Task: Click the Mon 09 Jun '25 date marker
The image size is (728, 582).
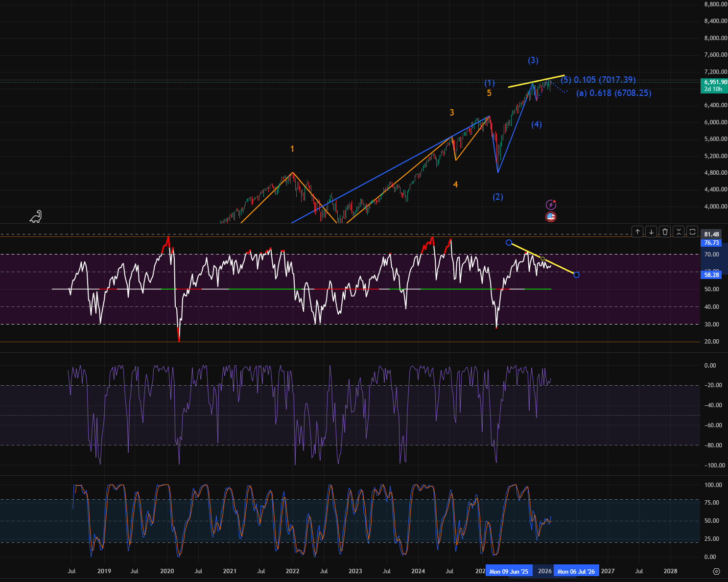Action: 509,571
